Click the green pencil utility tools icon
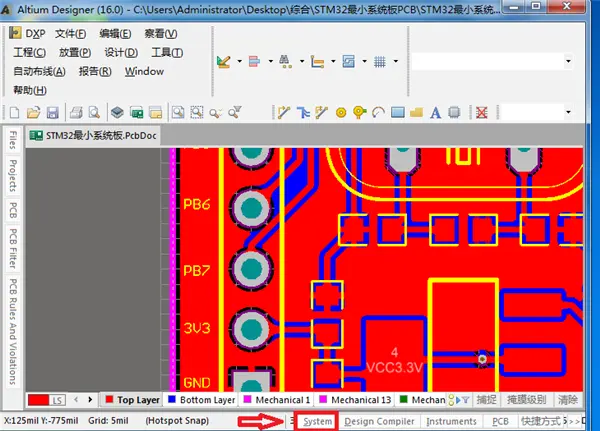Viewport: 600px width, 431px height. (223, 61)
